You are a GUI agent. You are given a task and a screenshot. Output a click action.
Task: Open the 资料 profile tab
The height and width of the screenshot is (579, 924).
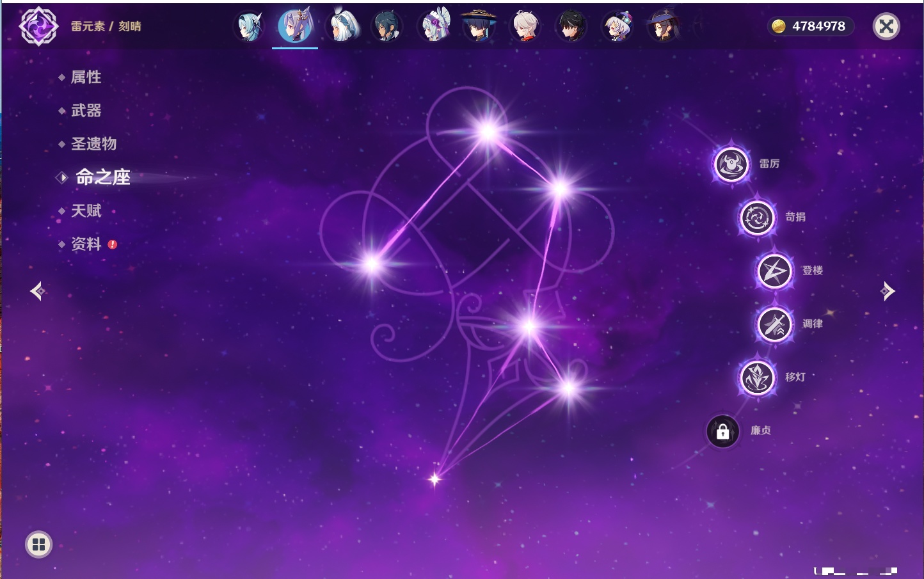pos(86,244)
